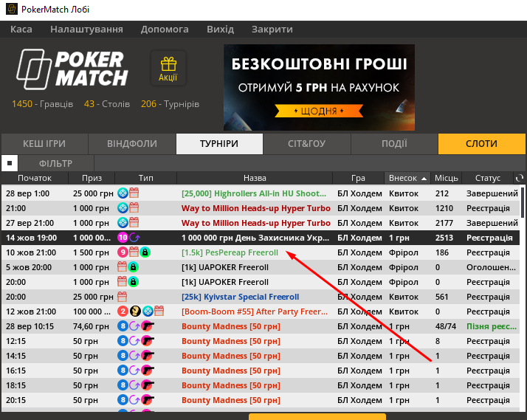Open the Налаштування menu
527x420 pixels.
coord(86,30)
